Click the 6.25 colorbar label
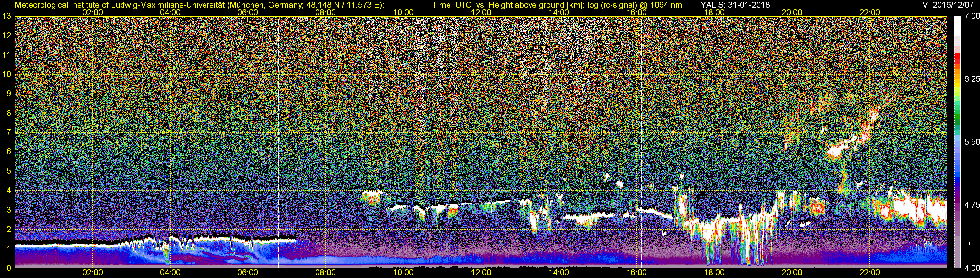 click(x=972, y=79)
